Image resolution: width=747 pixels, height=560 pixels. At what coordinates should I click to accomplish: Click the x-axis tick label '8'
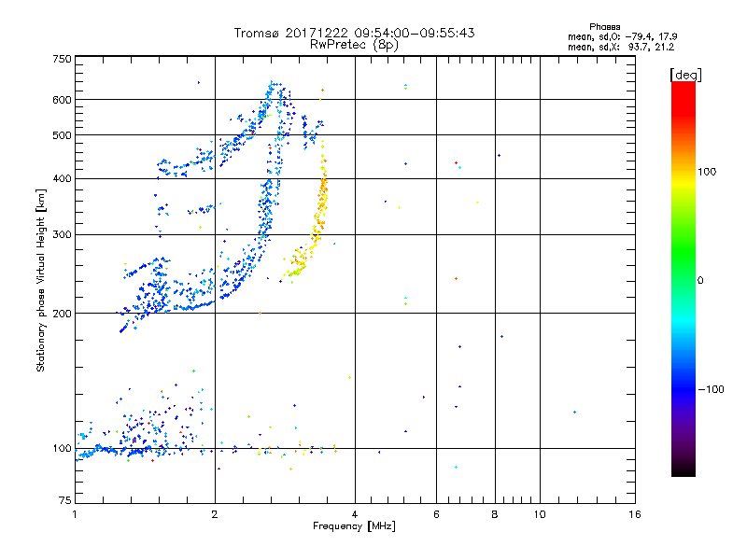pyautogui.click(x=495, y=514)
